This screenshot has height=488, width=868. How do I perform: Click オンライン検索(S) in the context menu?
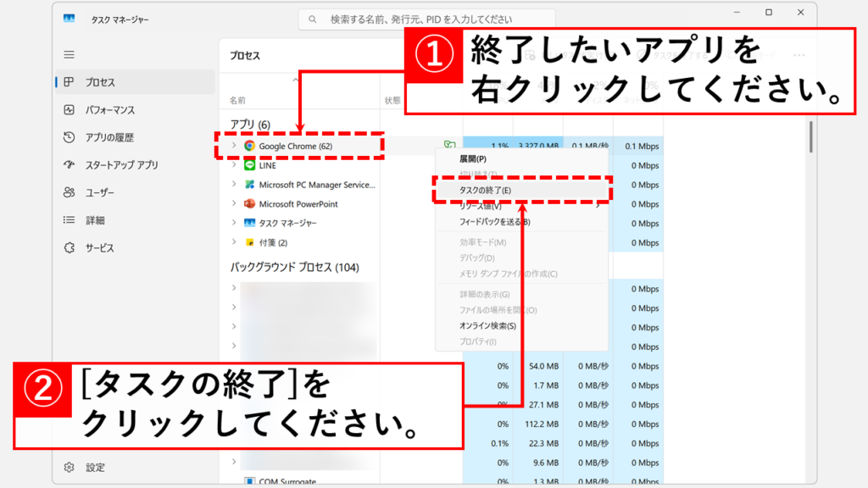click(487, 325)
